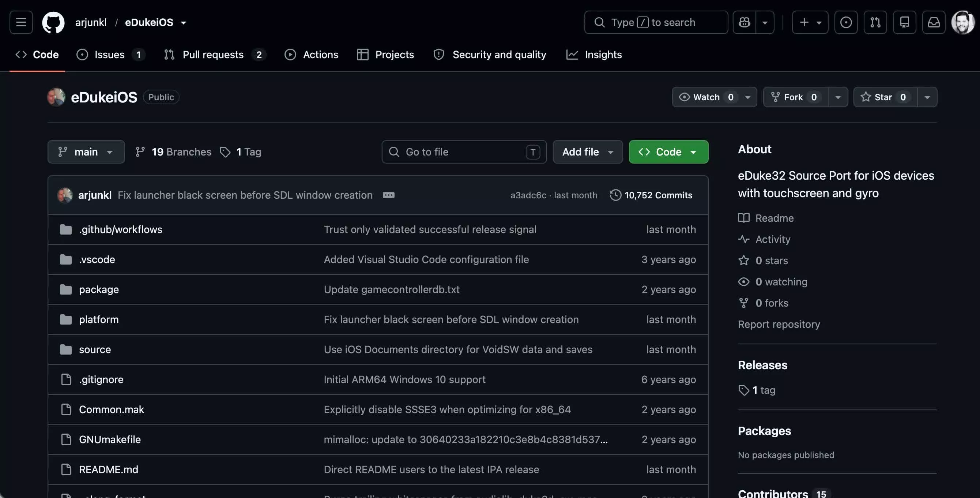
Task: Expand the main branch selector dropdown
Action: (86, 152)
